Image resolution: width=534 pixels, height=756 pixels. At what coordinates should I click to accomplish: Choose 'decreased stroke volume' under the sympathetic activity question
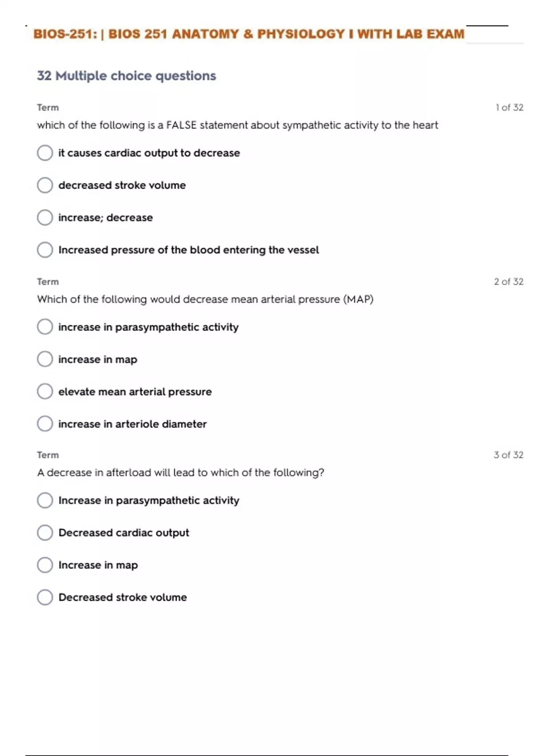pyautogui.click(x=45, y=185)
